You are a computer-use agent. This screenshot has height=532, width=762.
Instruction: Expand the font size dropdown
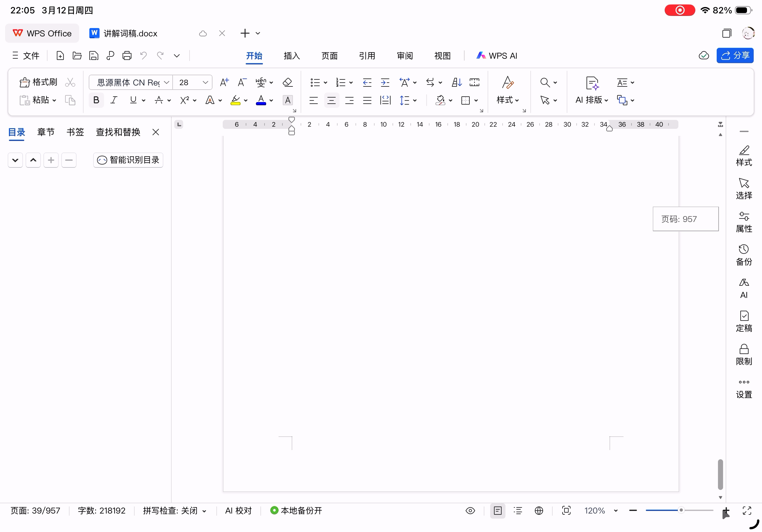click(x=205, y=82)
